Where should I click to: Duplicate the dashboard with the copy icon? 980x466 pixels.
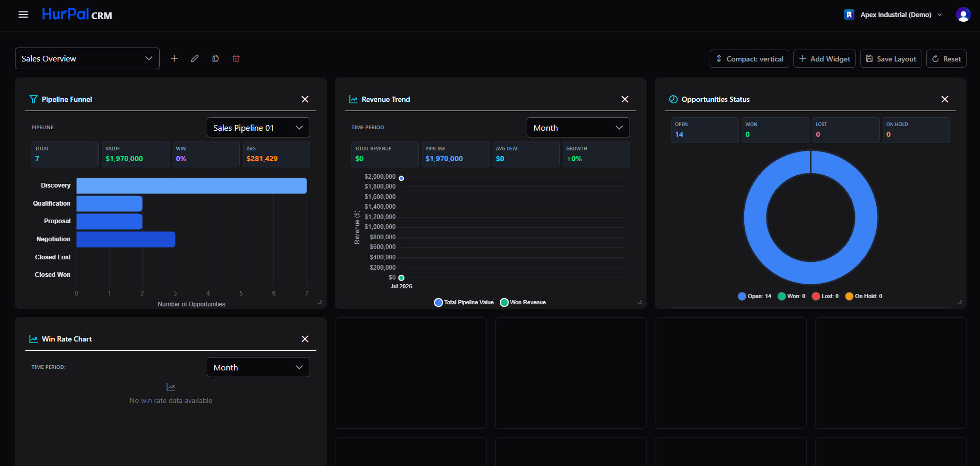point(216,58)
